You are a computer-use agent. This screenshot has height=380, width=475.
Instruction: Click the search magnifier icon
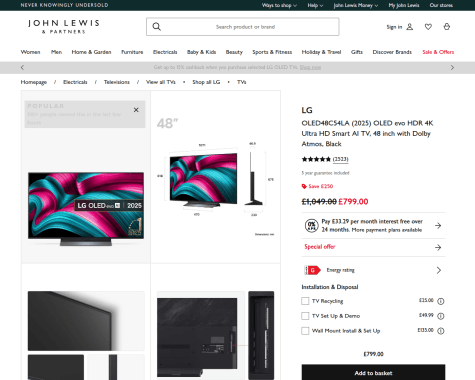tap(157, 27)
